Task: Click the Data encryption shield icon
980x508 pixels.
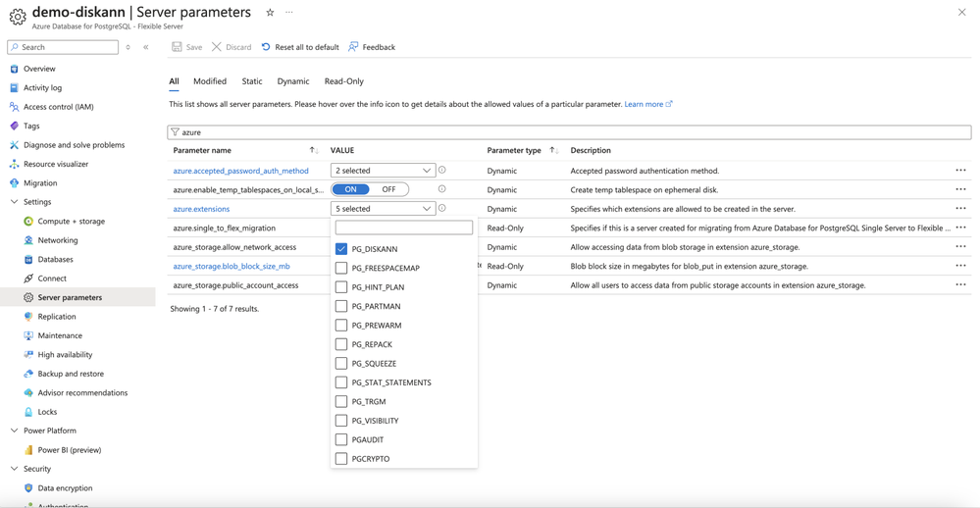Action: 28,488
